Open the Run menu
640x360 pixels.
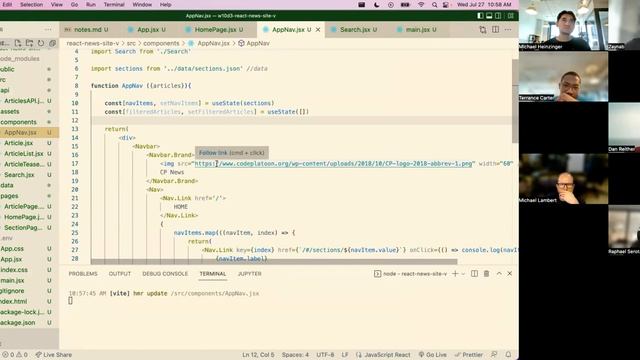click(x=91, y=4)
